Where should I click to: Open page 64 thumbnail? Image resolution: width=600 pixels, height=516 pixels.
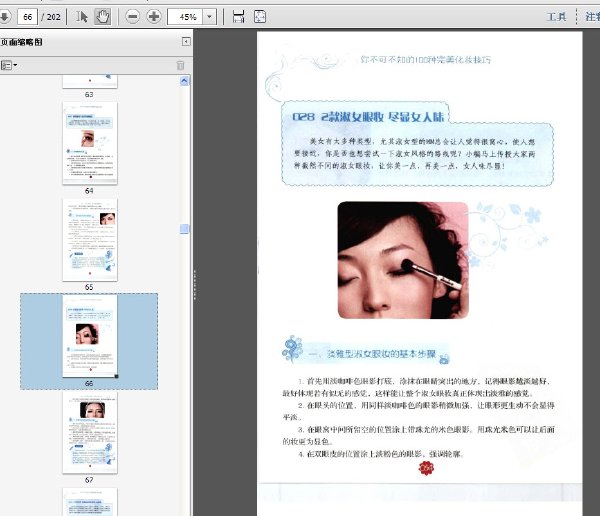90,143
